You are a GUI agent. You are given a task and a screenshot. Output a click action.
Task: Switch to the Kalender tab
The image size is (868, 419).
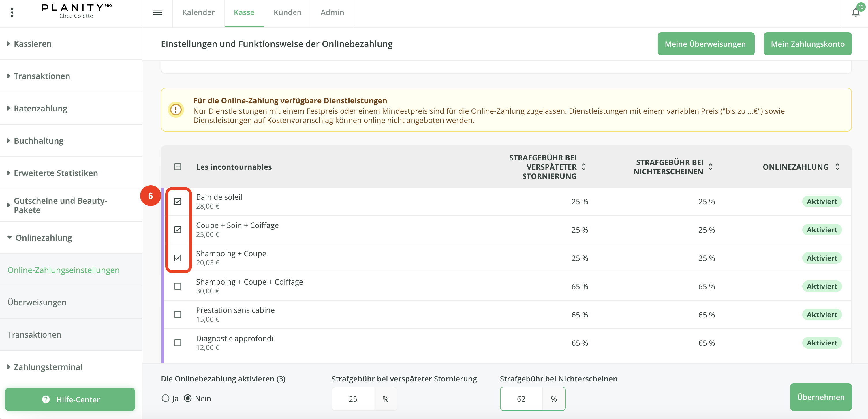(x=198, y=12)
